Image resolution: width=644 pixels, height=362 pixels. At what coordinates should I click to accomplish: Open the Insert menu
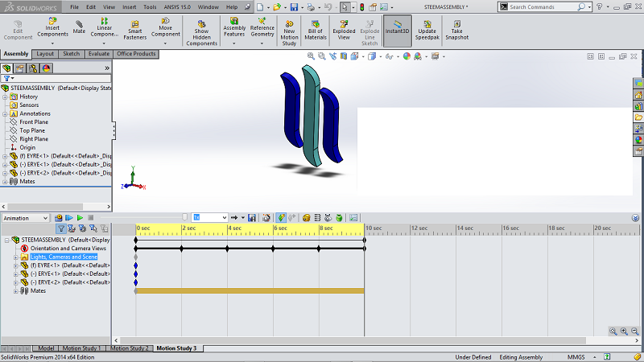(129, 7)
